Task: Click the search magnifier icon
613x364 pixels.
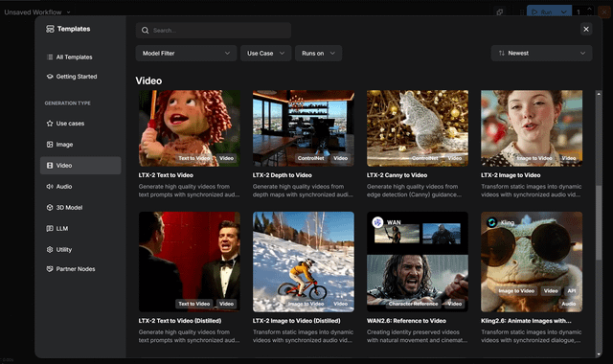Action: [145, 31]
